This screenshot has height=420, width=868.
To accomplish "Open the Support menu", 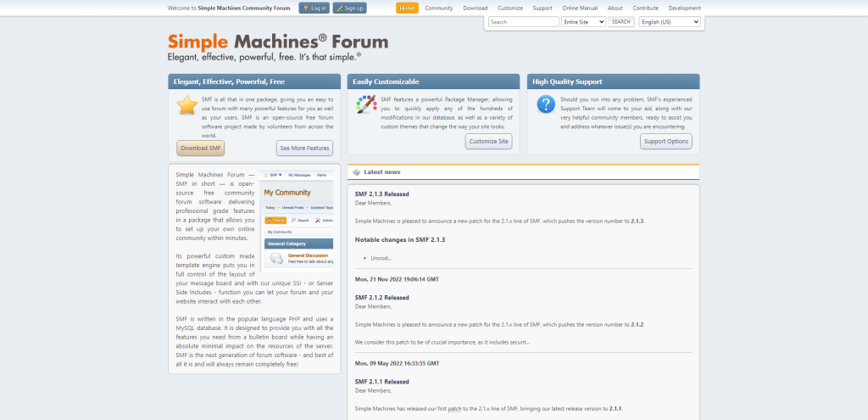I will point(542,8).
